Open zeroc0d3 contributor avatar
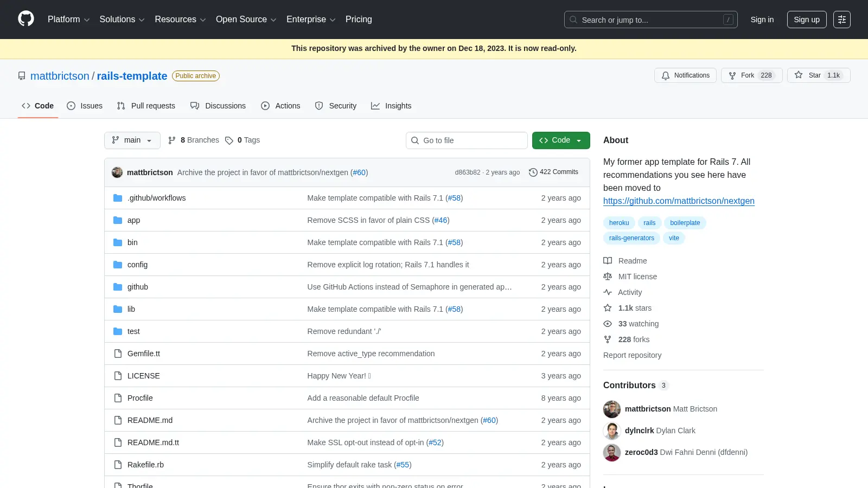The height and width of the screenshot is (488, 868). coord(612,452)
